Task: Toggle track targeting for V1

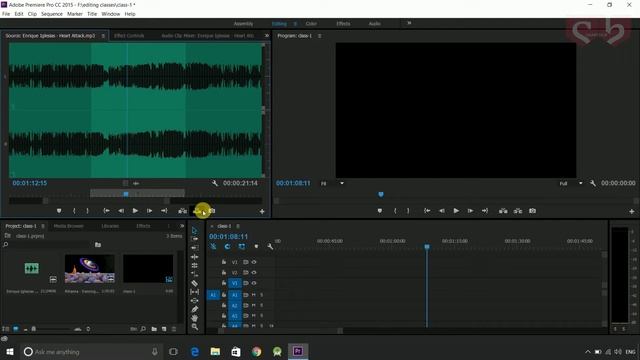Action: (235, 283)
